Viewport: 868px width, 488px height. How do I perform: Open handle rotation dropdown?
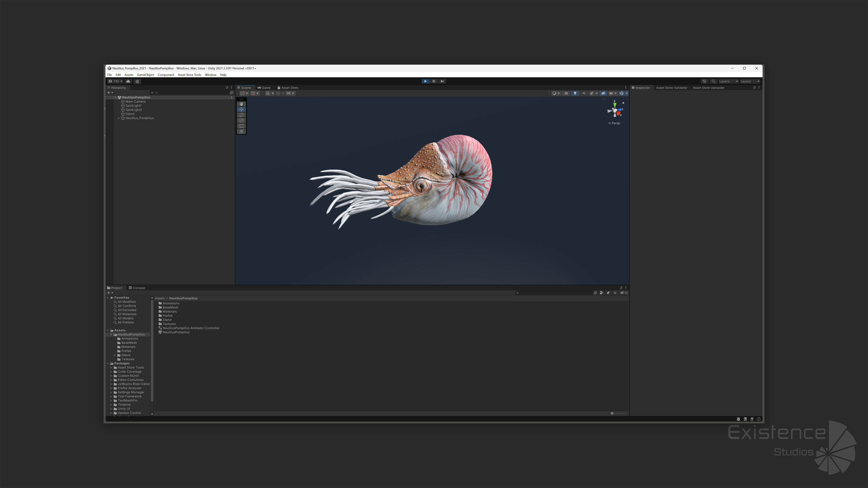pyautogui.click(x=255, y=93)
